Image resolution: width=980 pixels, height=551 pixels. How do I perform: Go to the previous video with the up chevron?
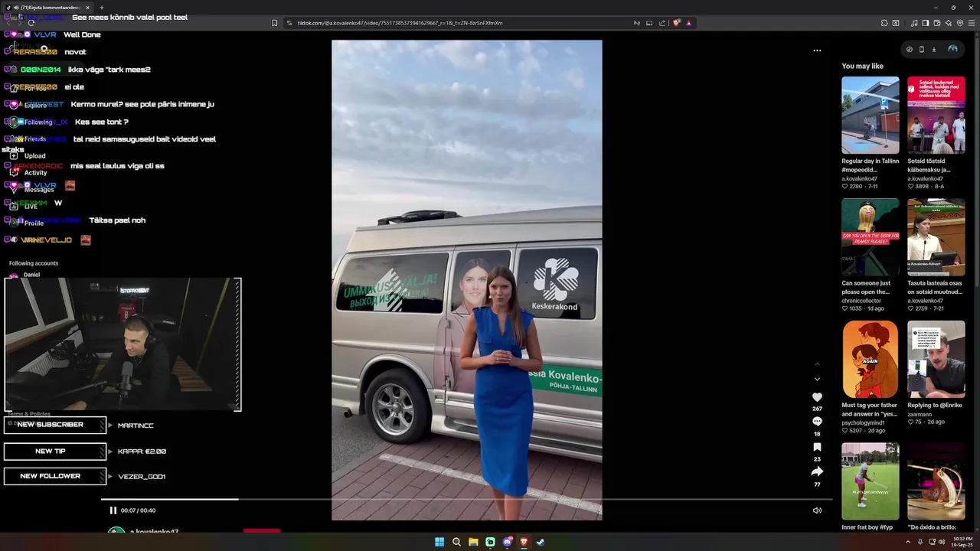[x=817, y=364]
